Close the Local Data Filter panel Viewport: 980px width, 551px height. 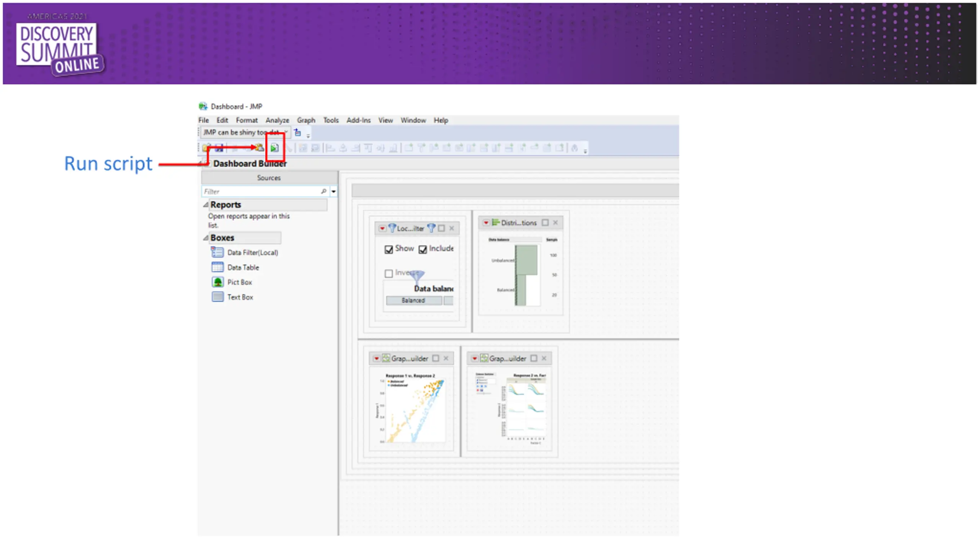(452, 228)
